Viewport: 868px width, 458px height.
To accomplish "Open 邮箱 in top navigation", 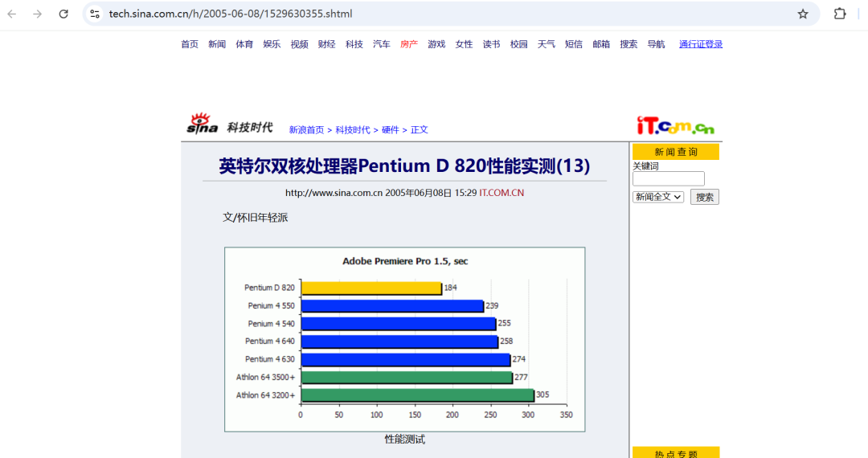I will [601, 44].
